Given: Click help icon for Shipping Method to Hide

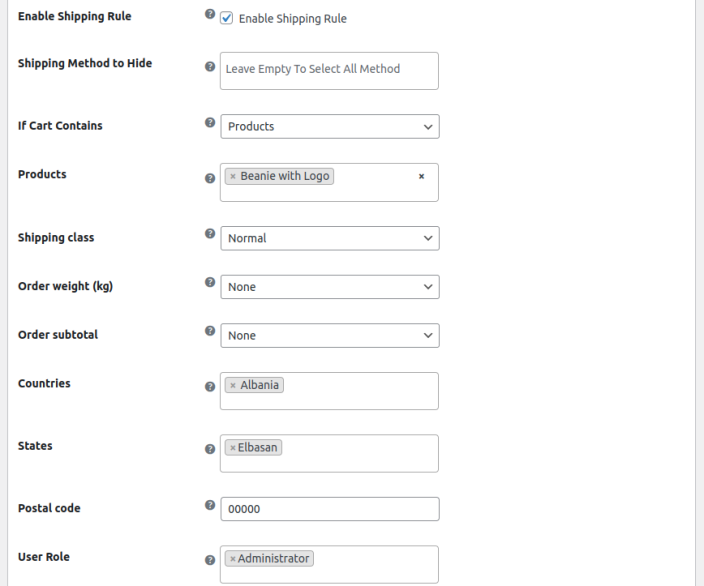Looking at the screenshot, I should [x=210, y=66].
